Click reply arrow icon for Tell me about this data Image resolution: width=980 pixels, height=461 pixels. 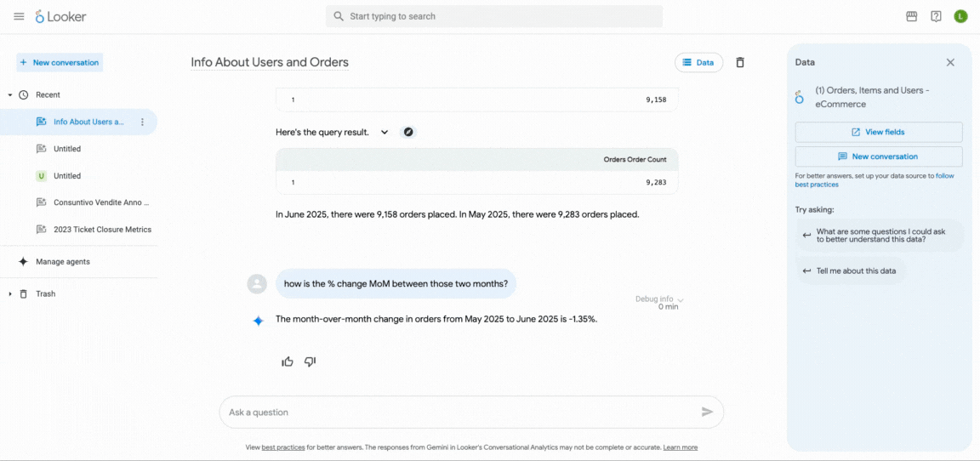[806, 271]
